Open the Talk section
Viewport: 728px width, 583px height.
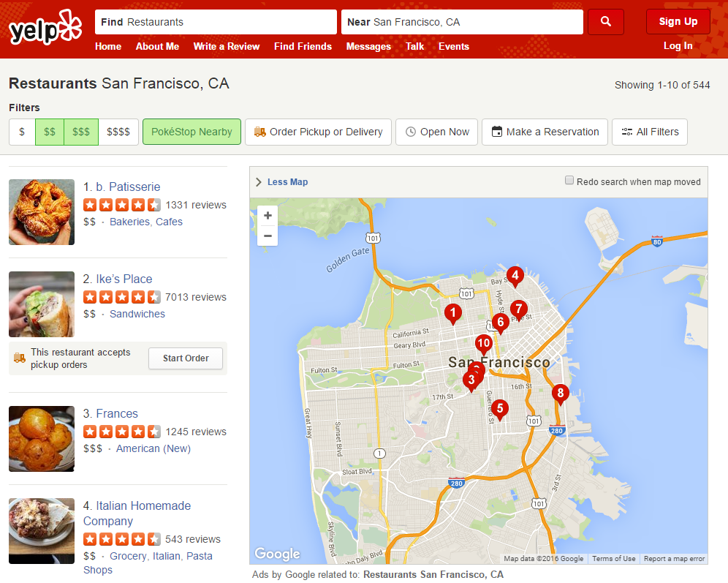[414, 47]
